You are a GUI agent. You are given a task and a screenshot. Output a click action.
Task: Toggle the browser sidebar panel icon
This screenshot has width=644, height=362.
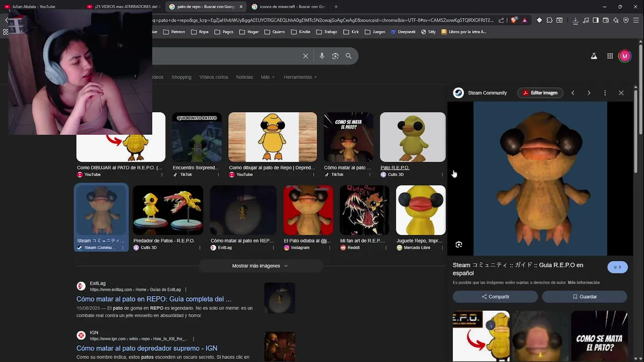pos(596,20)
